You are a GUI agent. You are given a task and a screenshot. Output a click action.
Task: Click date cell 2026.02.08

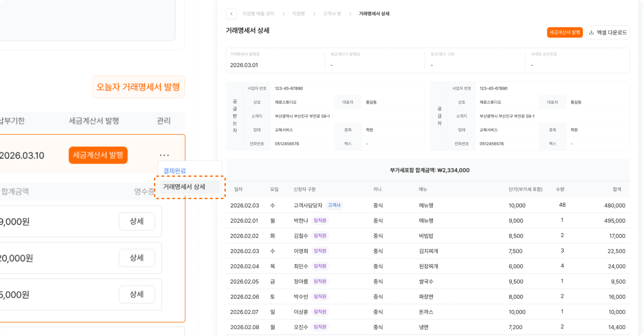pos(245,327)
